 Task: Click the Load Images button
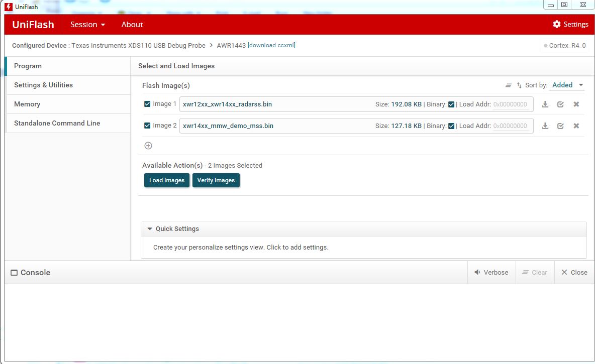coord(166,180)
